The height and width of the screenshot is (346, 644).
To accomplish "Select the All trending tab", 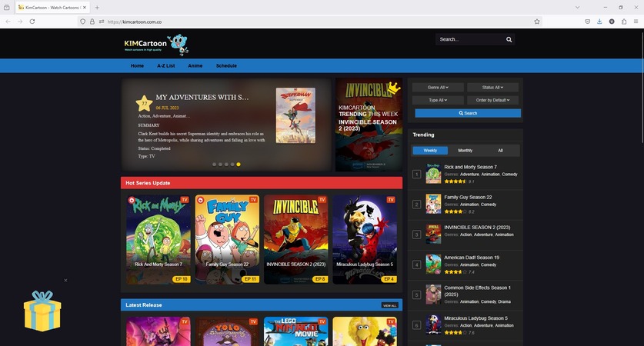I will tap(500, 151).
